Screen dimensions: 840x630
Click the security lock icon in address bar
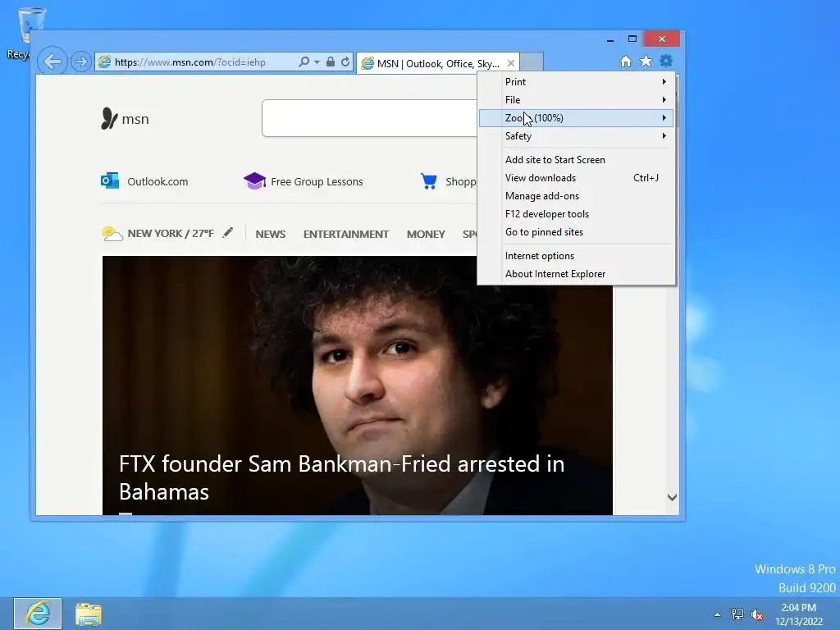coord(331,62)
